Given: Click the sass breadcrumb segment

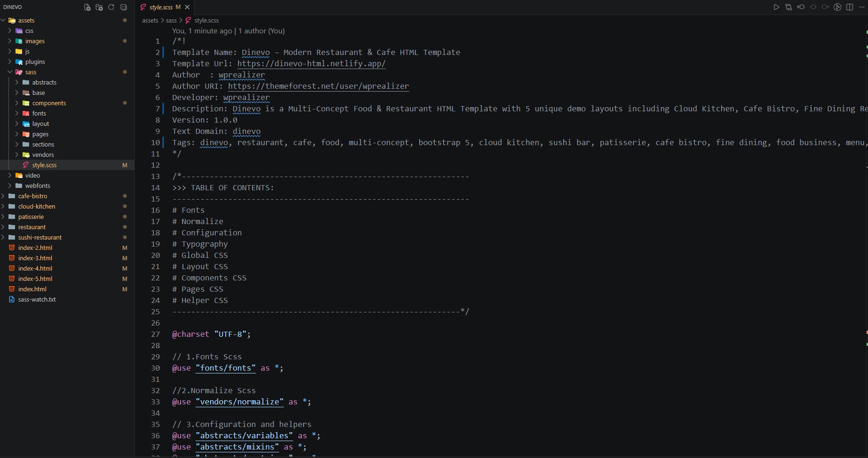Looking at the screenshot, I should tap(171, 20).
